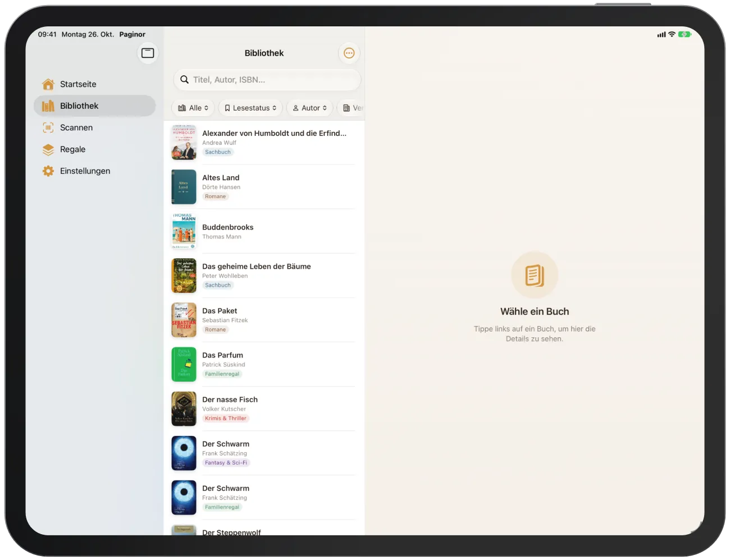Expand the Alle filter dropdown
The width and height of the screenshot is (730, 560).
[x=193, y=108]
